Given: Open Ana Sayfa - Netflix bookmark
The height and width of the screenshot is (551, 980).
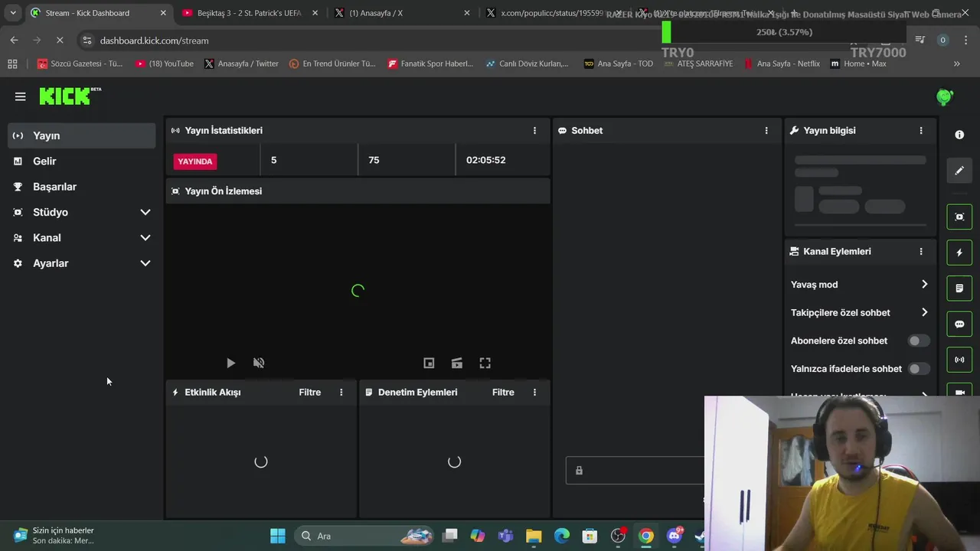Looking at the screenshot, I should point(782,64).
